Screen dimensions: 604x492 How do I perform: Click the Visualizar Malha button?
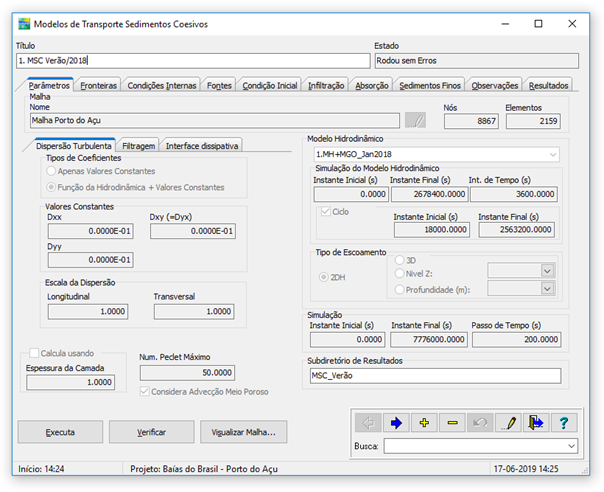(243, 432)
